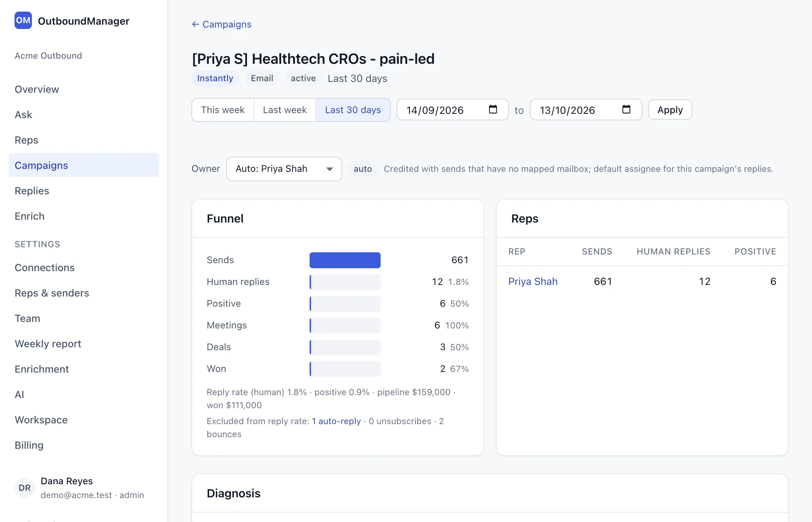Click demo@acme.test · admin text

(92, 495)
